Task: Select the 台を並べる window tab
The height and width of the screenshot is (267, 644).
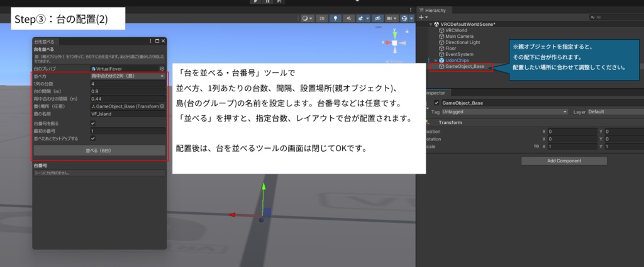Action: pyautogui.click(x=45, y=42)
